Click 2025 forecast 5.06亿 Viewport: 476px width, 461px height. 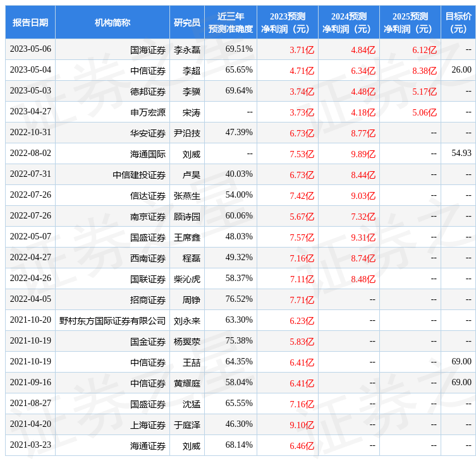[x=424, y=112]
